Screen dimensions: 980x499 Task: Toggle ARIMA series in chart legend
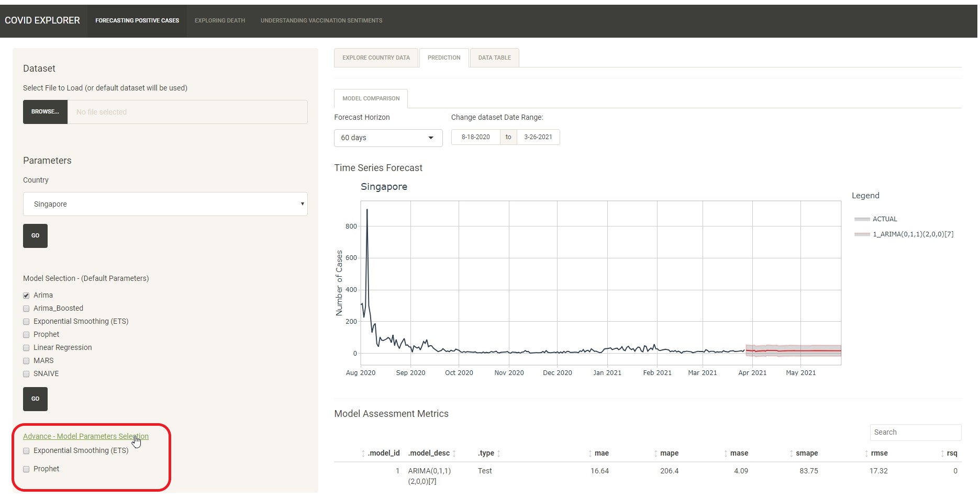(x=912, y=234)
